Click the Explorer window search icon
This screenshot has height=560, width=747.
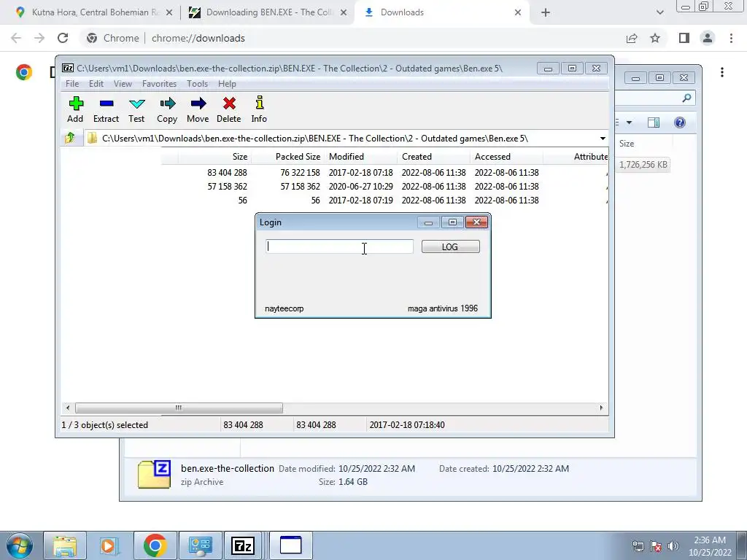coord(686,98)
